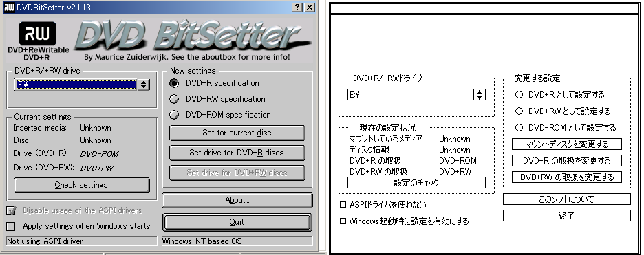Click the 終了 button
Screen dimensions: 644x255
567,216
